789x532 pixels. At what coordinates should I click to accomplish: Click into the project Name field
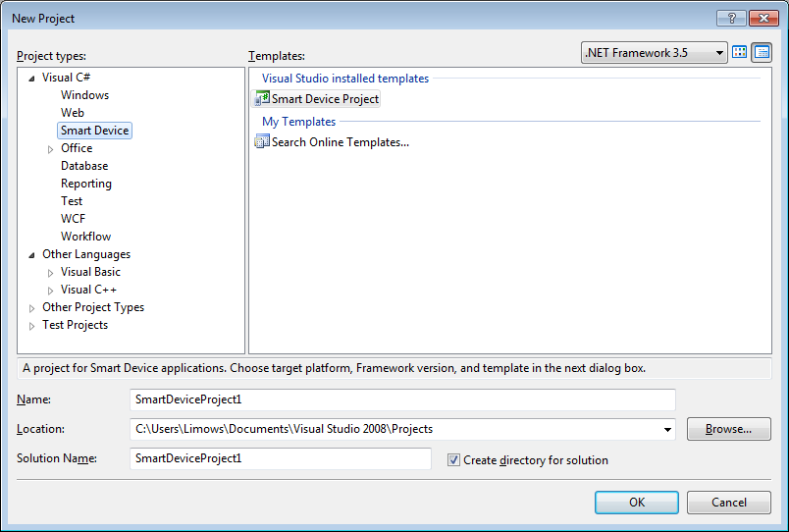402,399
